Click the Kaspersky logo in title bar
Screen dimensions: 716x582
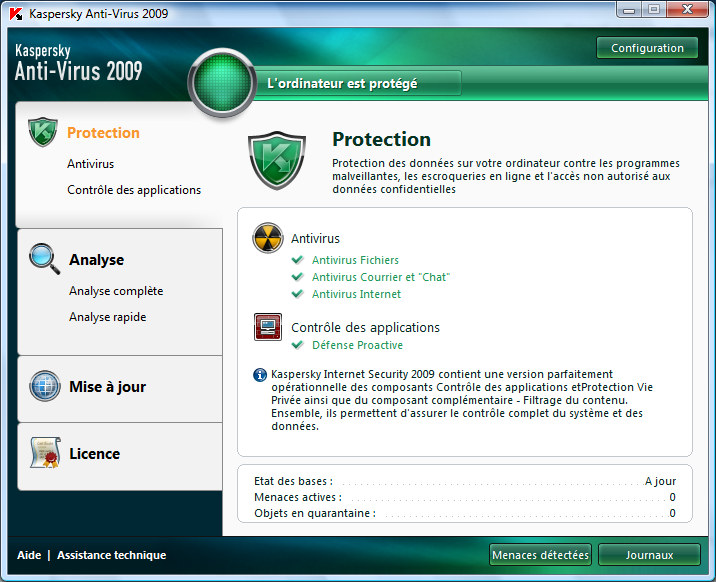click(14, 14)
